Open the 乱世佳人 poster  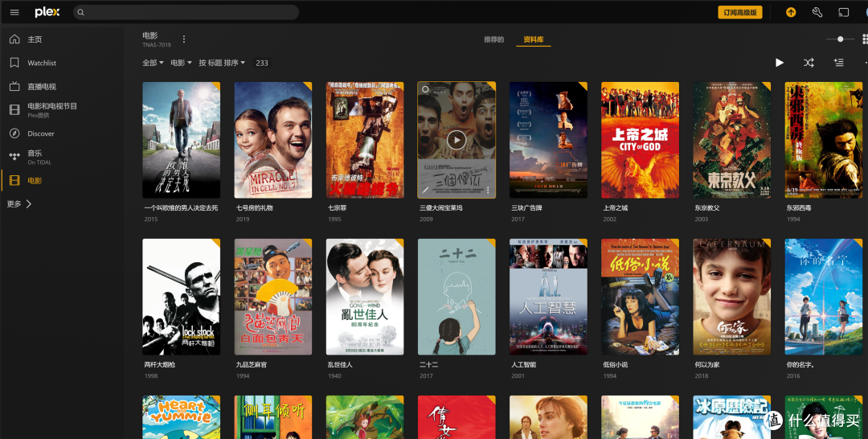pyautogui.click(x=365, y=297)
